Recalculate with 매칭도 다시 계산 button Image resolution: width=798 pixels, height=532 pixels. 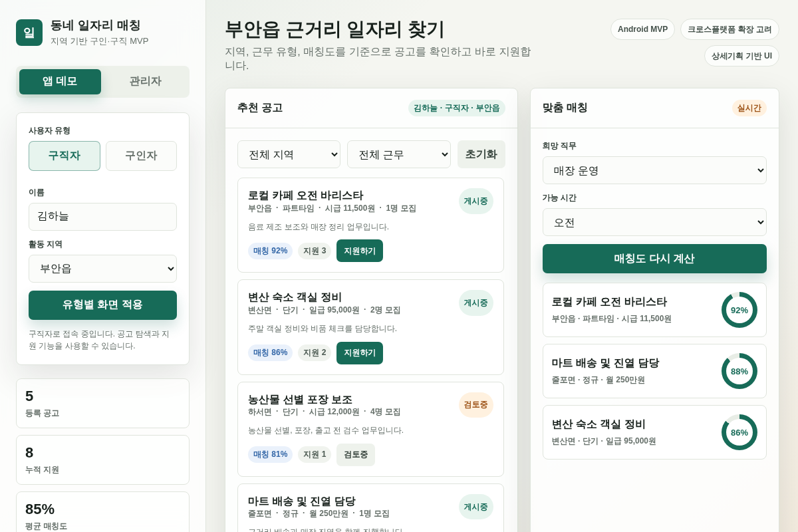[x=654, y=259]
